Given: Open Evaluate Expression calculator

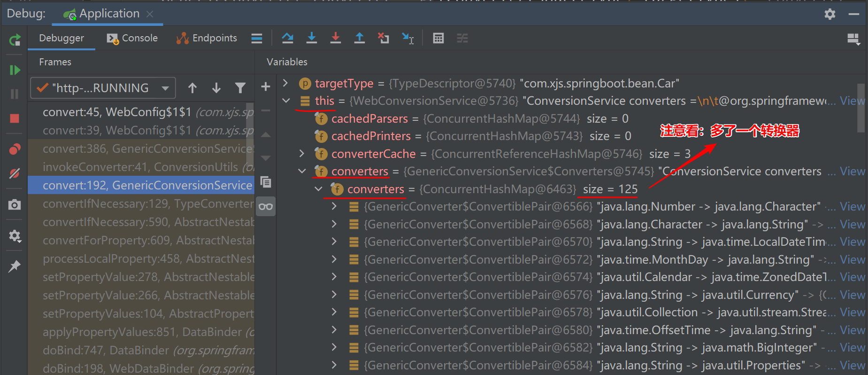Looking at the screenshot, I should 438,38.
